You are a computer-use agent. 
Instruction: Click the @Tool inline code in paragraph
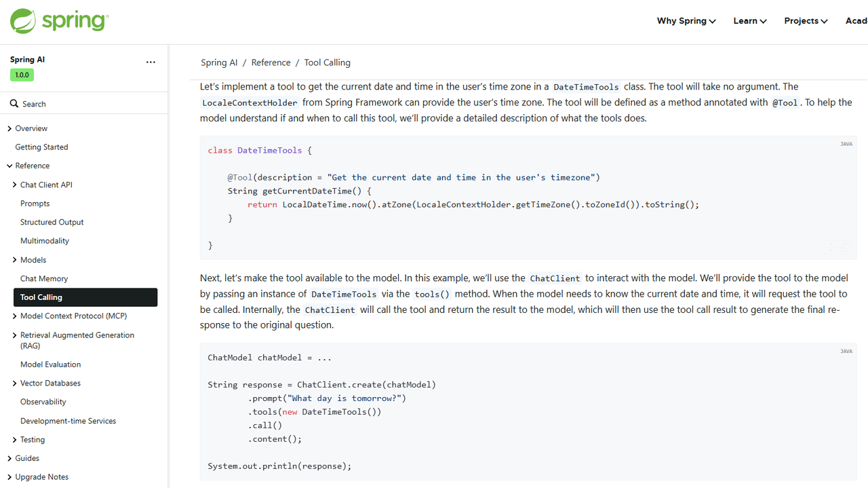pos(785,103)
